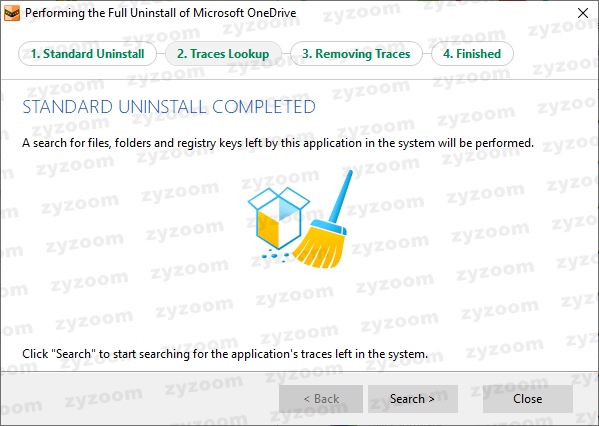599x426 pixels.
Task: Close the dialog with the X icon
Action: click(x=583, y=13)
